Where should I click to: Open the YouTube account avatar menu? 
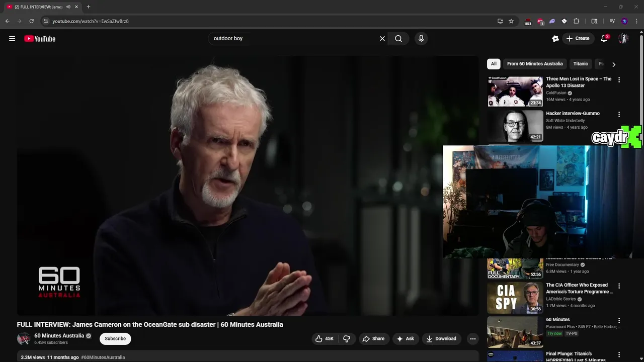tap(623, 39)
